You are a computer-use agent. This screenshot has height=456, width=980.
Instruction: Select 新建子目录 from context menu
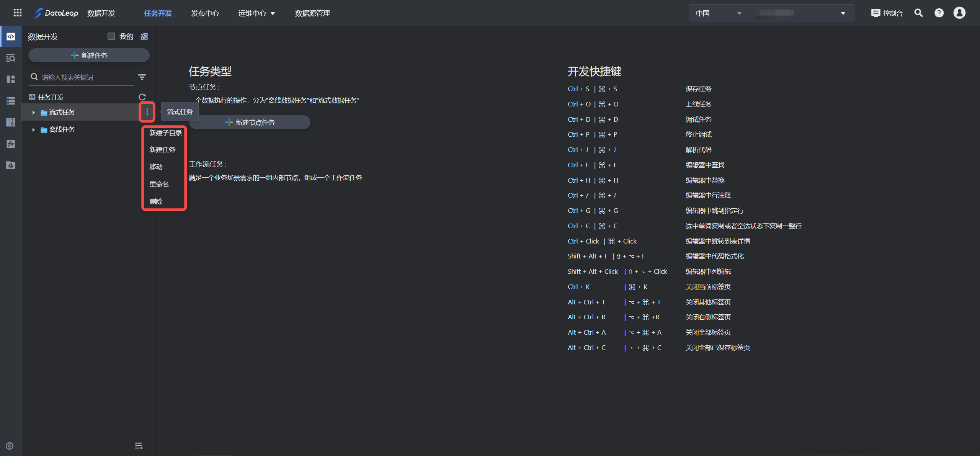coord(165,133)
